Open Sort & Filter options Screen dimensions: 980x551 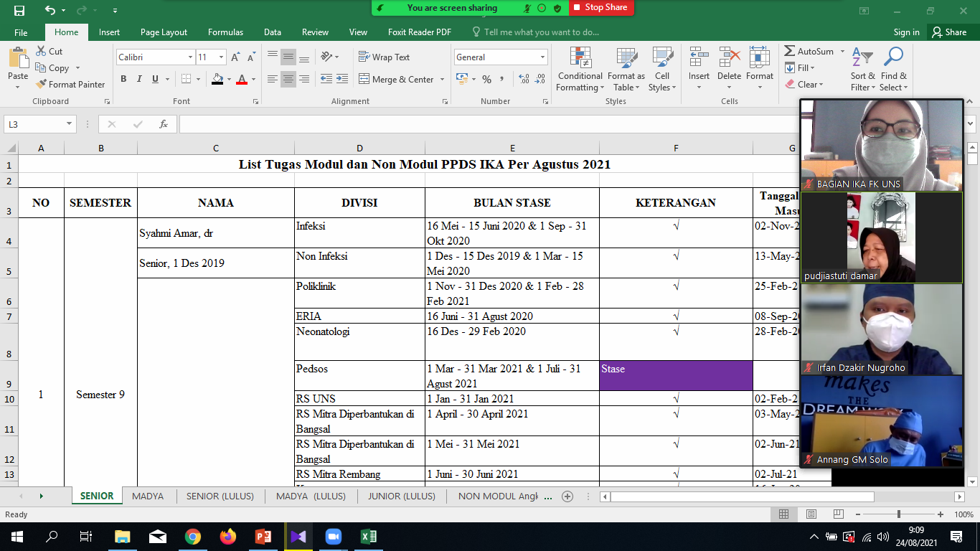point(863,70)
